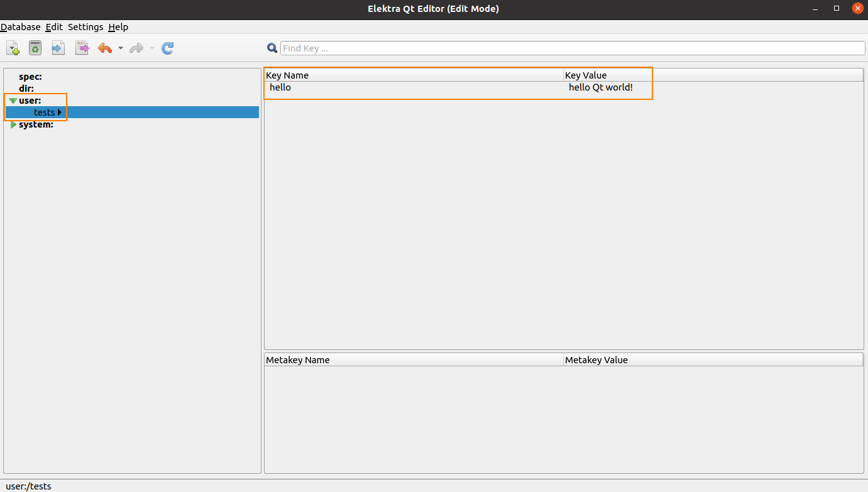Click the magnifier search icon
The image size is (868, 492).
click(x=272, y=48)
